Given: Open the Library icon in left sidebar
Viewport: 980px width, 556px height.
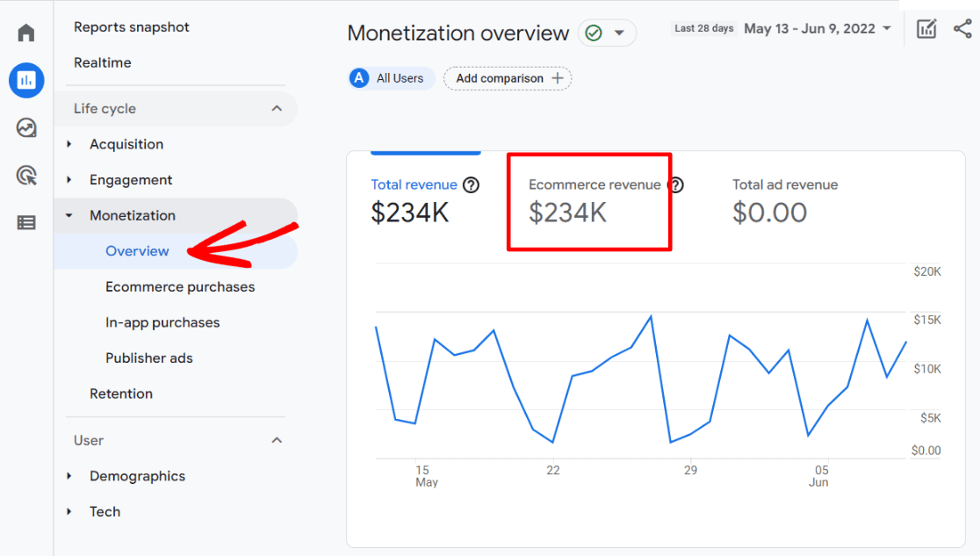Looking at the screenshot, I should (25, 222).
